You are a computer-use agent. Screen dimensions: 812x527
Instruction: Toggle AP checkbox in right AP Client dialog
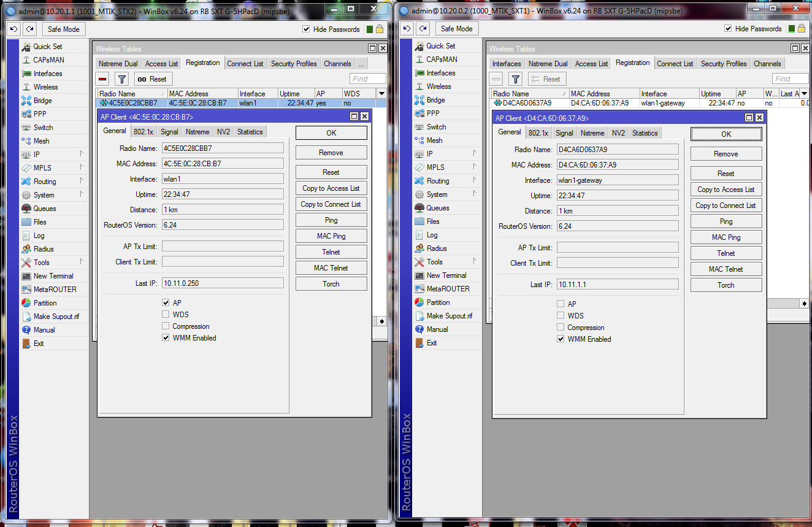[x=561, y=304]
